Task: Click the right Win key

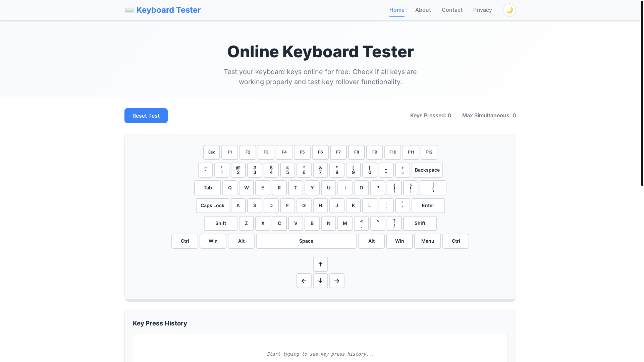Action: (399, 241)
